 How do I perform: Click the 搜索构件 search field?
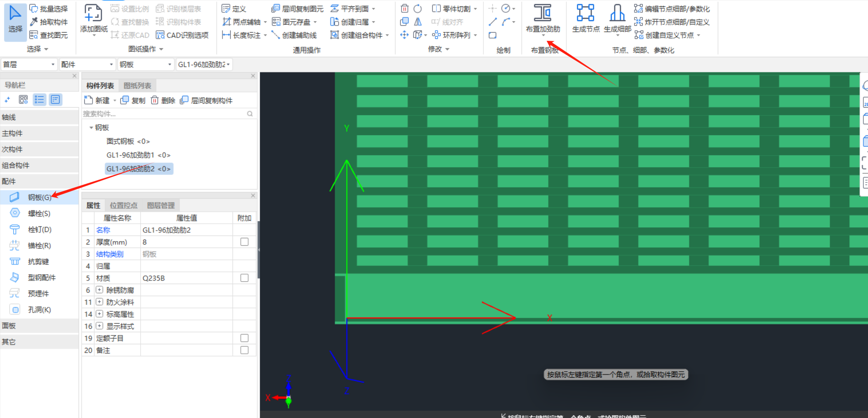(168, 114)
